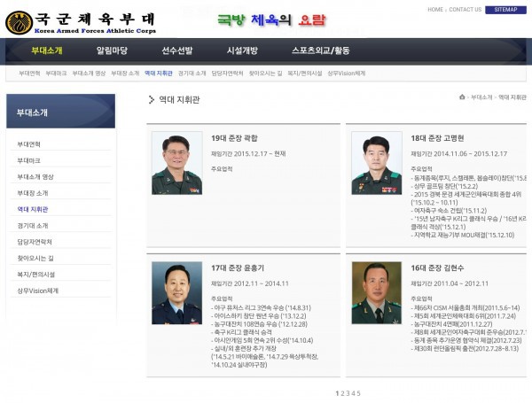Click the Korea Armed Forces Athletic Corps logo emblem
The height and width of the screenshot is (403, 532).
pyautogui.click(x=19, y=23)
